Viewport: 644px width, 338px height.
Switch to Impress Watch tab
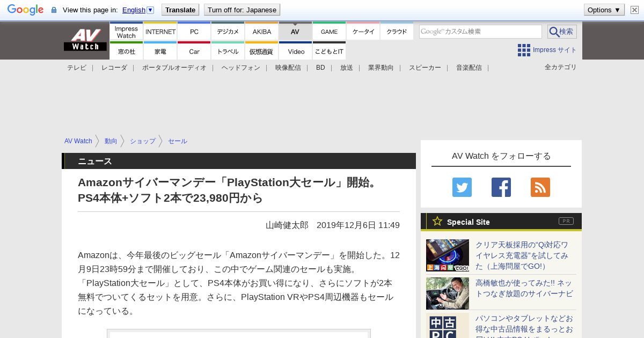(x=126, y=32)
